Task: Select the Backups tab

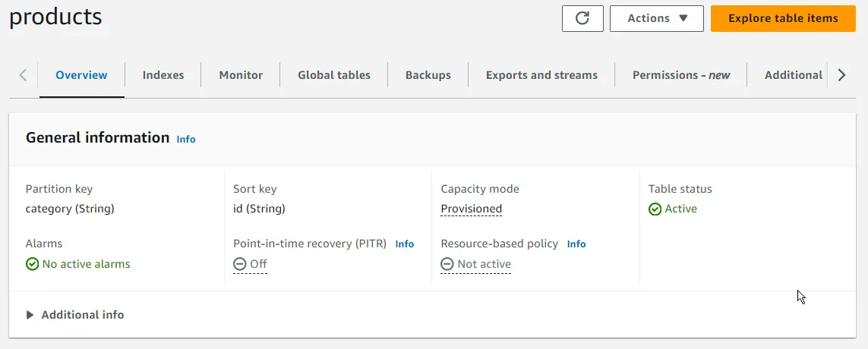Action: [428, 75]
